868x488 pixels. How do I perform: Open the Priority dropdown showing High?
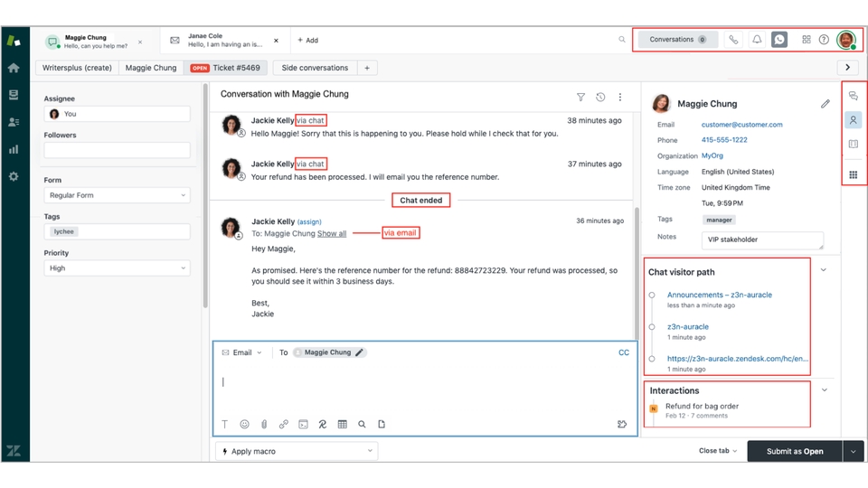pyautogui.click(x=117, y=268)
